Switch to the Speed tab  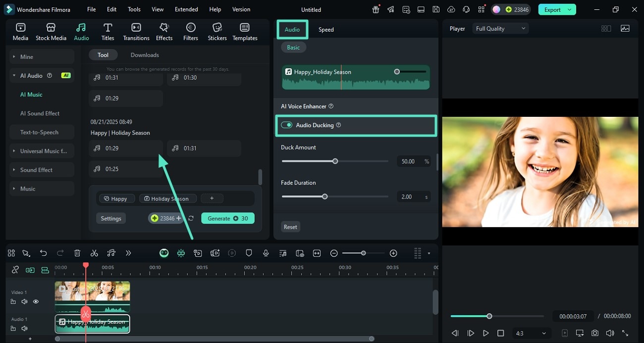[x=326, y=30]
